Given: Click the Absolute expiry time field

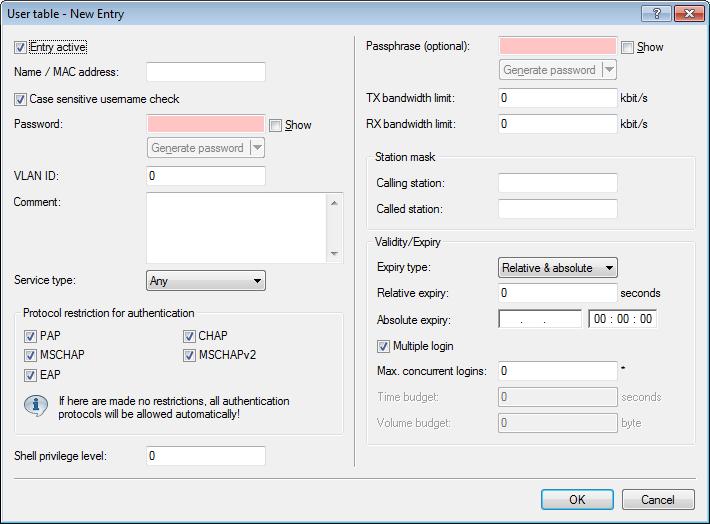Looking at the screenshot, I should [x=622, y=319].
